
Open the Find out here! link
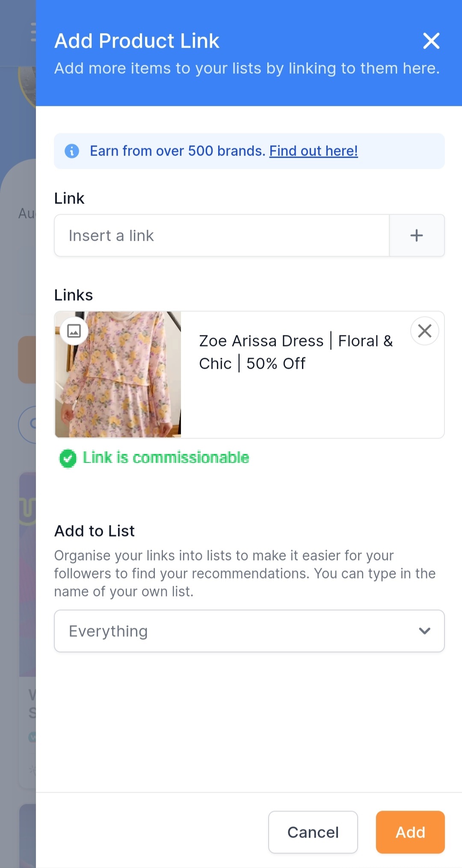(x=314, y=151)
